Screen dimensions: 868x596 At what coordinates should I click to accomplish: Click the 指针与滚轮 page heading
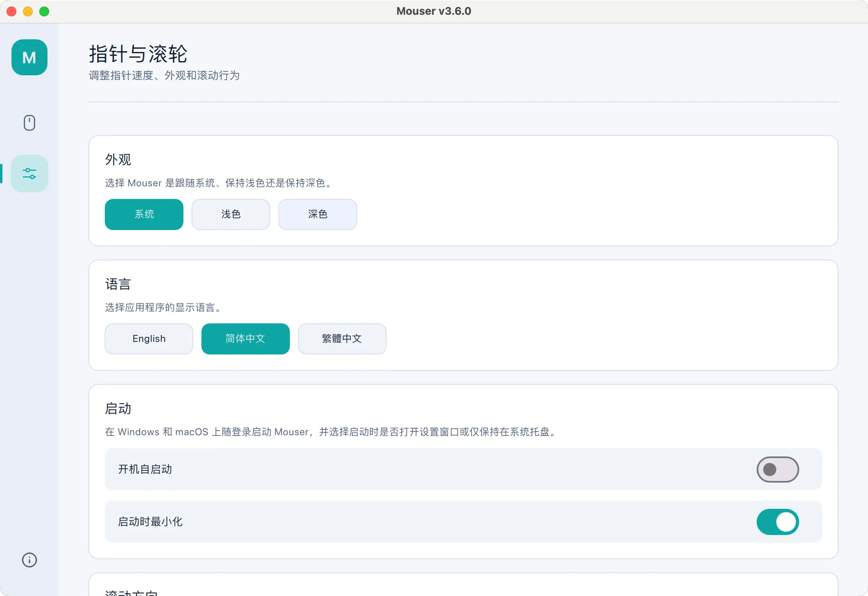coord(138,54)
